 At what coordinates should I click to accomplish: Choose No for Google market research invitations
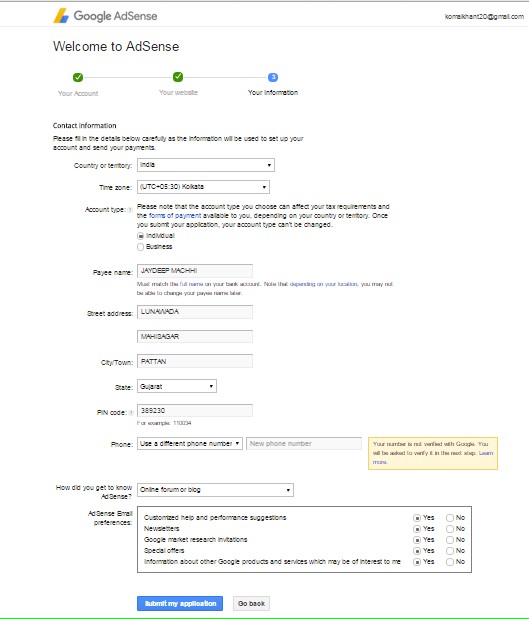[450, 540]
